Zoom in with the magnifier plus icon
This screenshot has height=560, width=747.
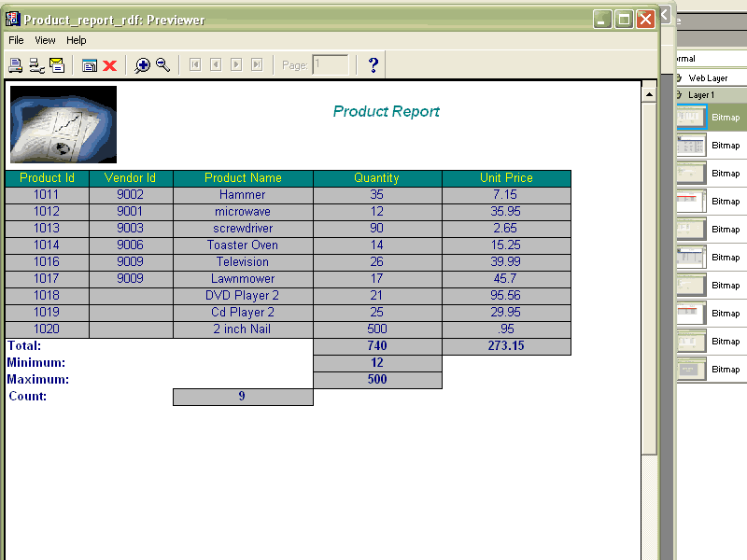pyautogui.click(x=142, y=65)
